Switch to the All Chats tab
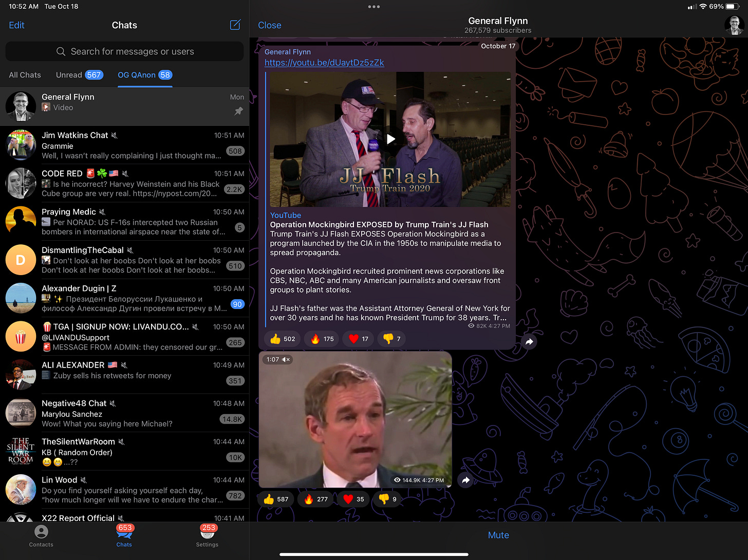This screenshot has width=748, height=560. (x=25, y=75)
